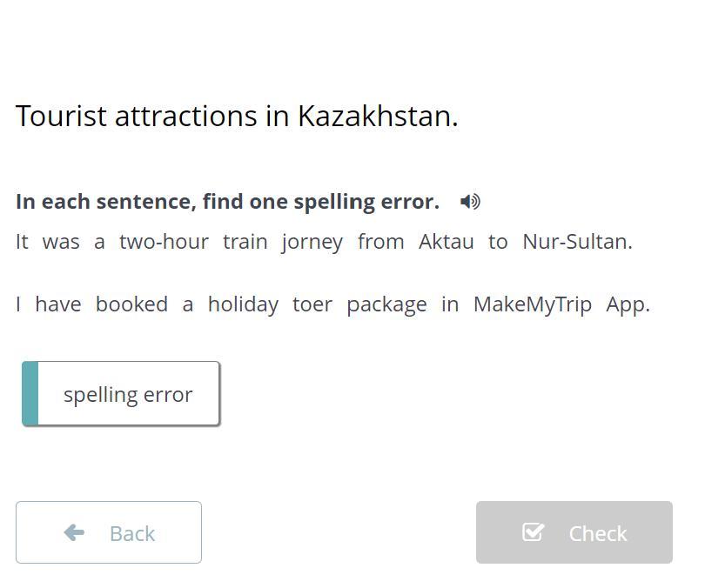Select the word 'Nur-Sultan'
The image size is (705, 588).
click(575, 242)
